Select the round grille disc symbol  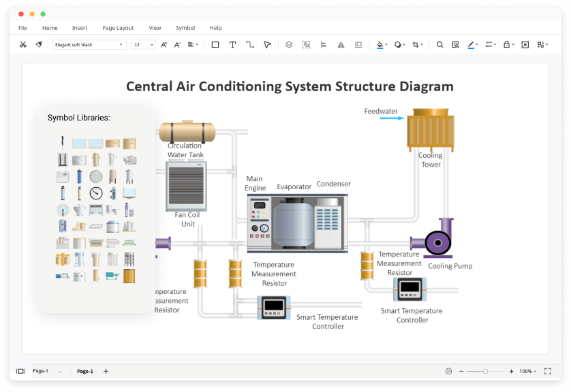96,177
